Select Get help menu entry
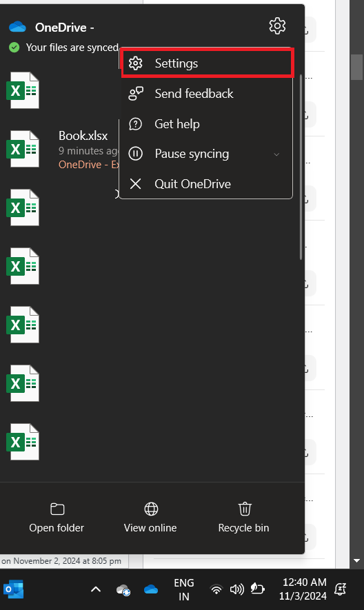 pos(206,123)
